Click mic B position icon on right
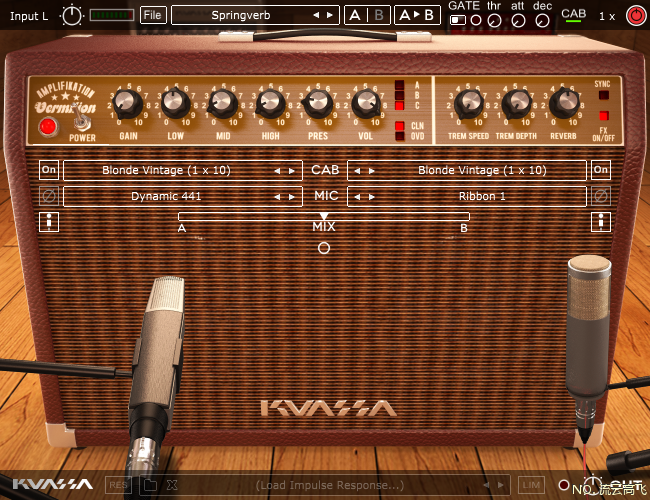This screenshot has height=500, width=650. tap(601, 222)
